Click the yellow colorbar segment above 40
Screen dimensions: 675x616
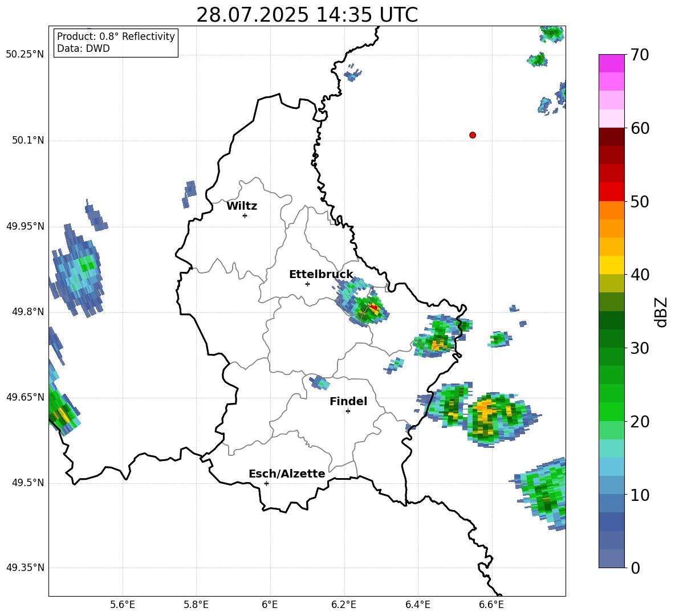pyautogui.click(x=611, y=265)
